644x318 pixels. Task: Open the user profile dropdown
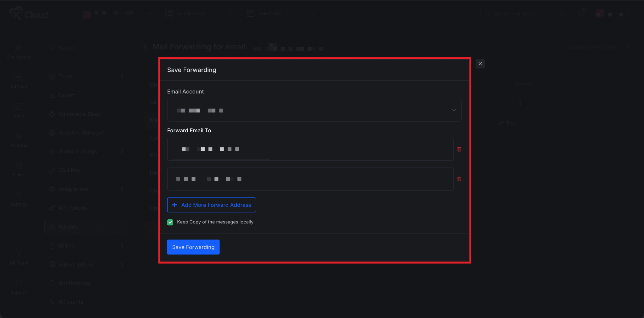point(613,14)
